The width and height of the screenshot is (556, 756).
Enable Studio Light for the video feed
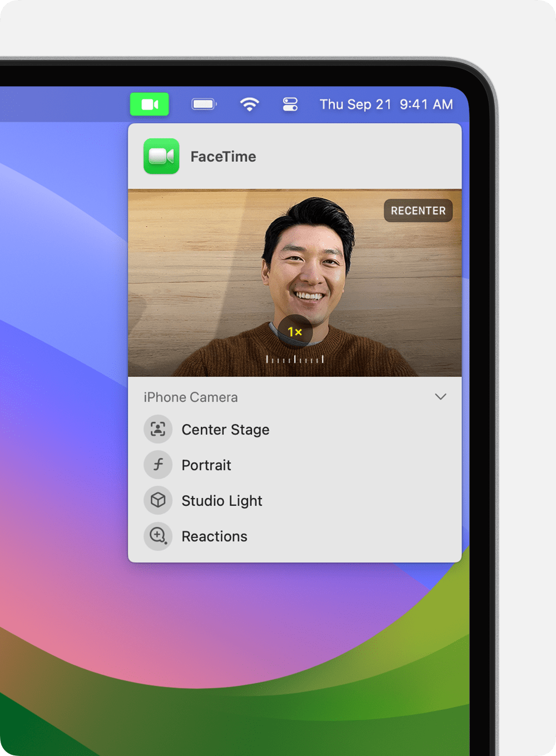point(221,500)
